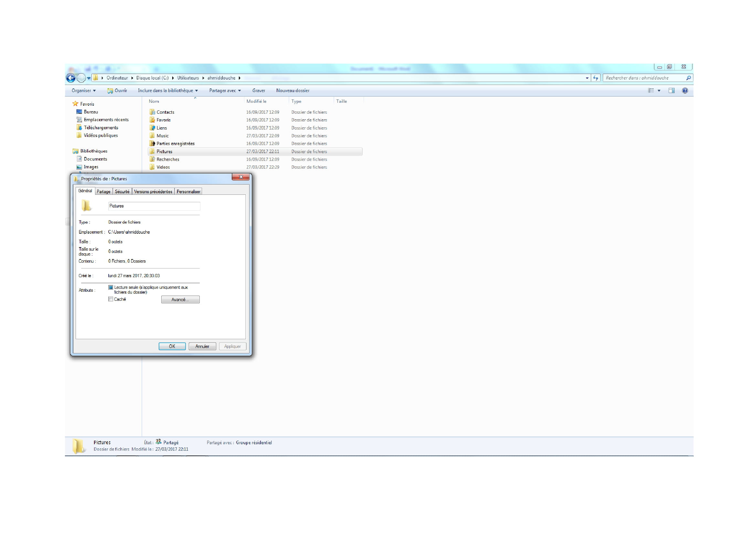Enable the Caché checkbox

tap(111, 299)
